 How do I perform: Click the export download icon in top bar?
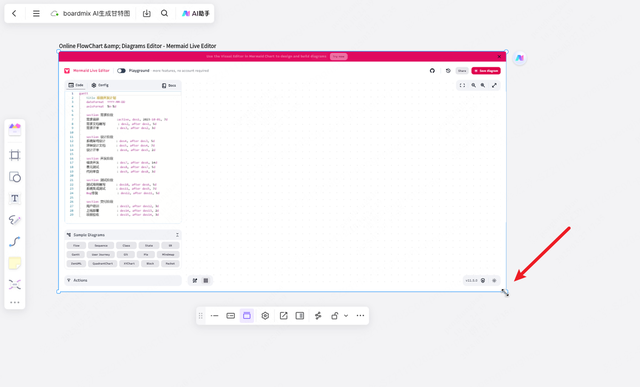click(x=147, y=13)
